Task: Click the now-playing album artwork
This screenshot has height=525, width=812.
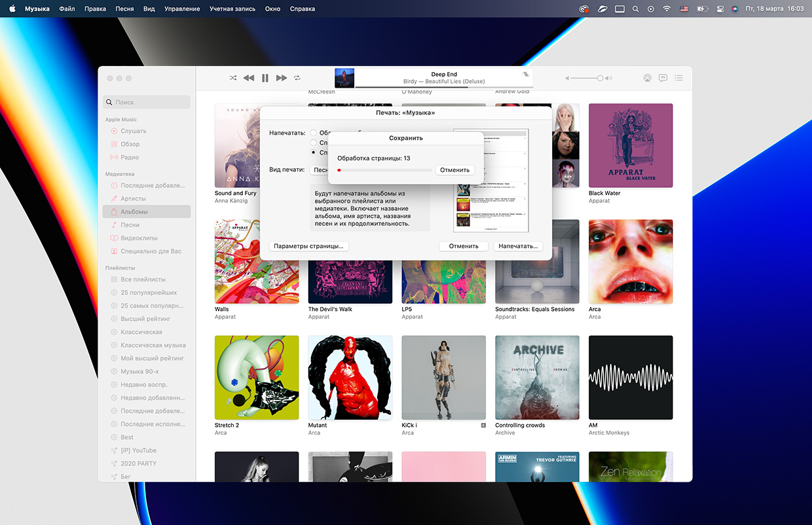Action: click(x=344, y=78)
